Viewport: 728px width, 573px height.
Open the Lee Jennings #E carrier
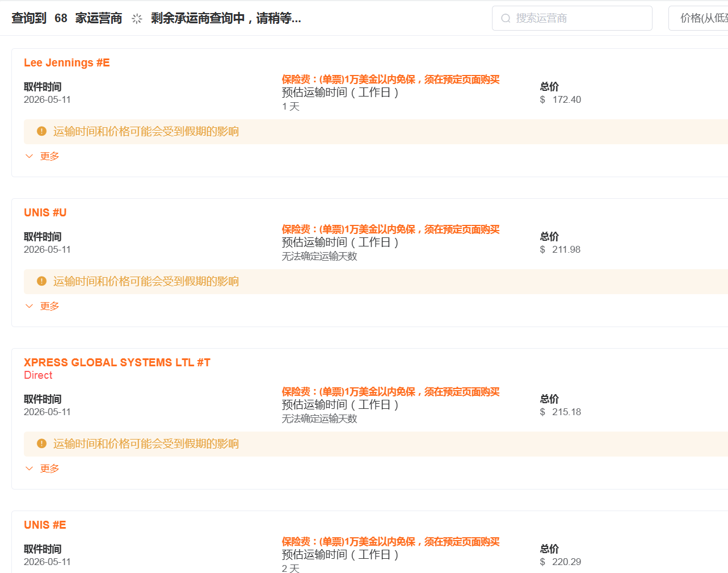[x=67, y=62]
